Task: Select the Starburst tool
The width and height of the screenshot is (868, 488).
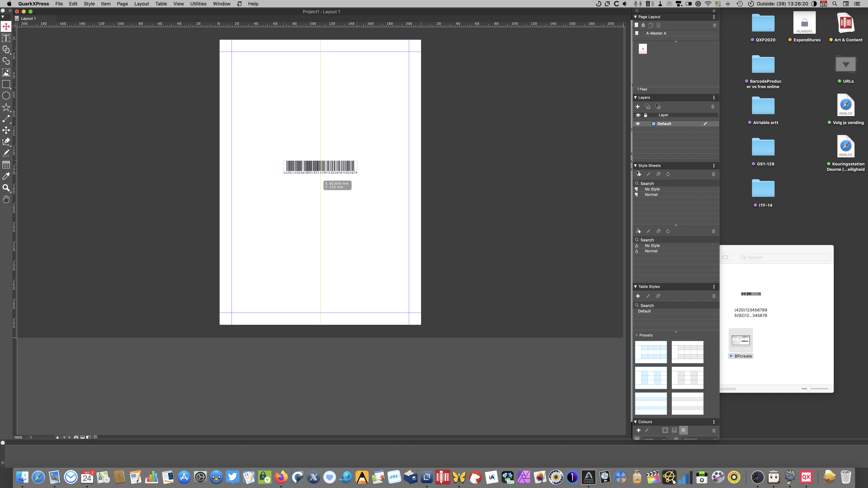Action: 6,107
